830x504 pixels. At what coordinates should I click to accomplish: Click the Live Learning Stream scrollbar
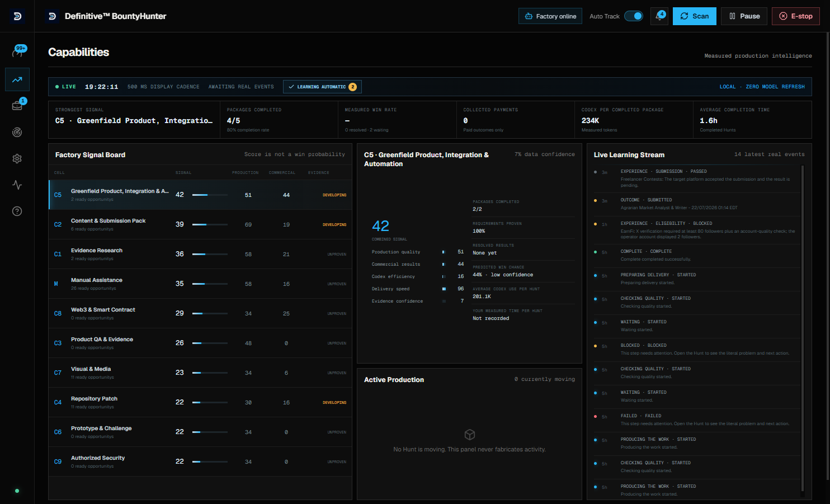803,329
